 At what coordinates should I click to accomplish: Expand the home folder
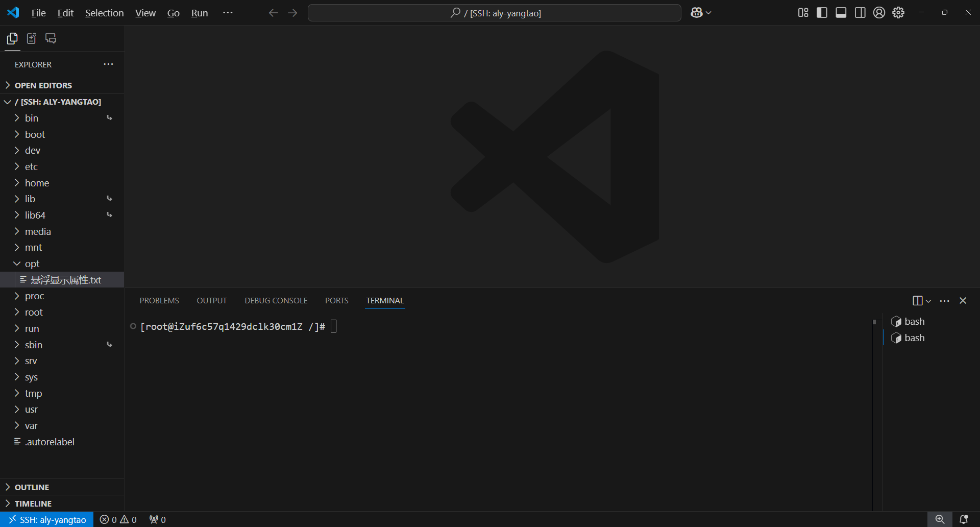coord(62,183)
